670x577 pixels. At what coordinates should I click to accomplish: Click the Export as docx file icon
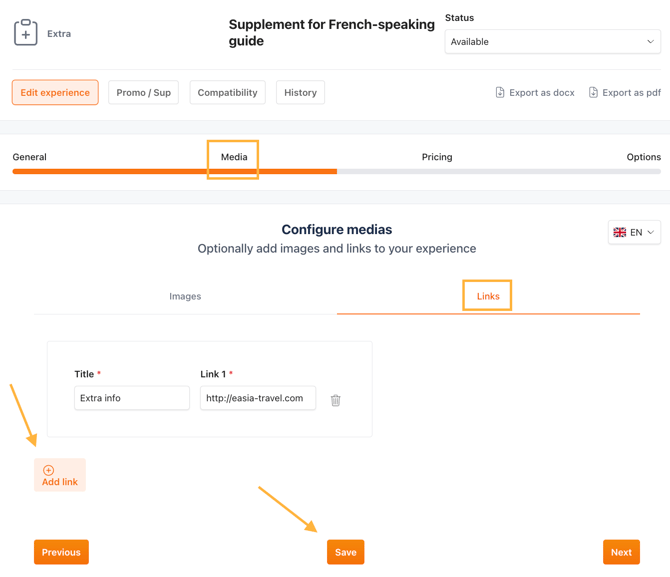tap(500, 93)
